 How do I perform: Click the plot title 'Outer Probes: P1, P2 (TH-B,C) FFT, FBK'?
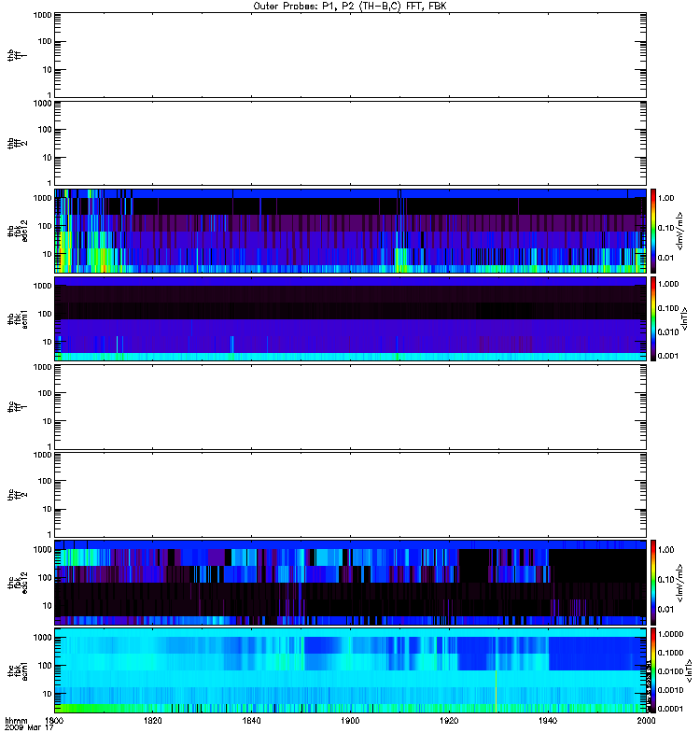click(350, 7)
